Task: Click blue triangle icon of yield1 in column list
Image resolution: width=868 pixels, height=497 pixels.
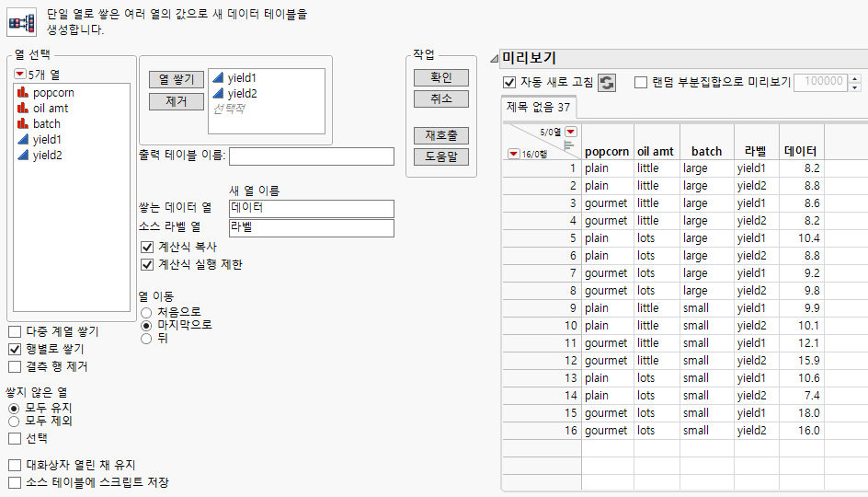Action: coord(23,140)
